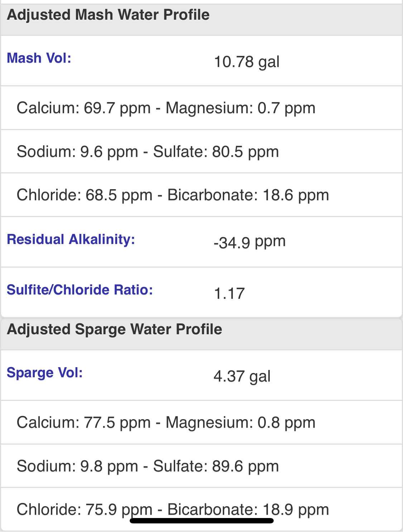Open the Residual Alkalinity label
Viewport: 403px width, 532px height.
pyautogui.click(x=71, y=239)
